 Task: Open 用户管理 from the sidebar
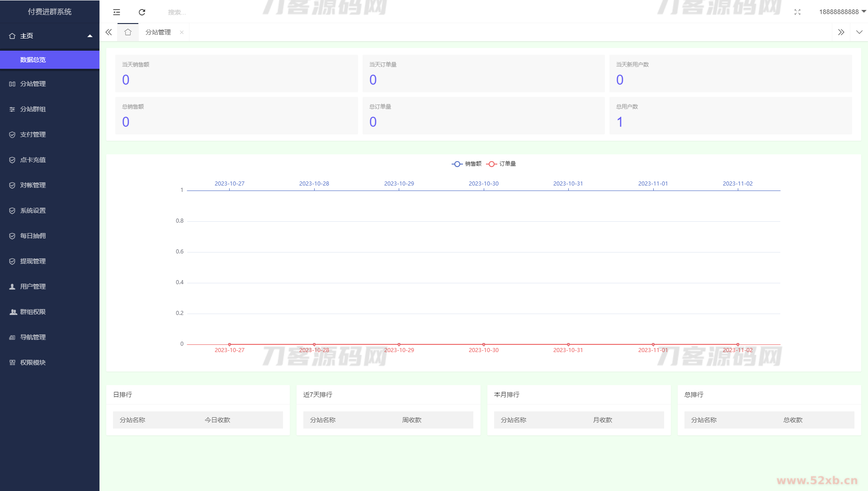pos(33,286)
